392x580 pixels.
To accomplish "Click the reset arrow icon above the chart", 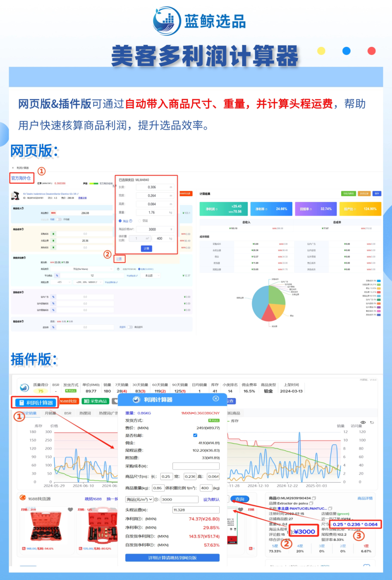I will click(x=372, y=422).
